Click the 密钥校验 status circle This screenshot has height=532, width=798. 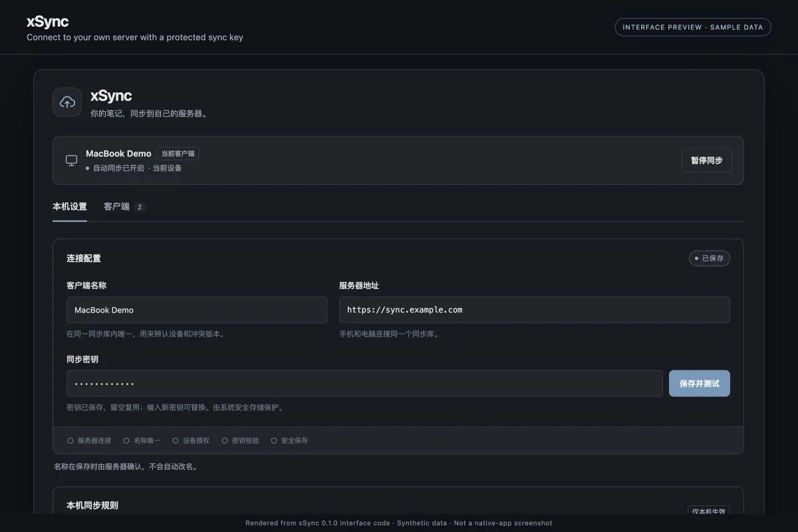[x=225, y=440]
